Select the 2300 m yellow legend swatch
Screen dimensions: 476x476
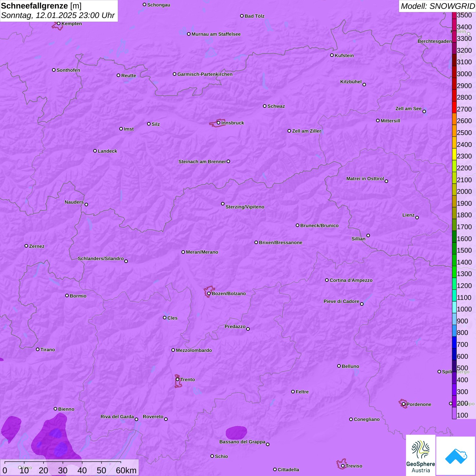point(454,154)
